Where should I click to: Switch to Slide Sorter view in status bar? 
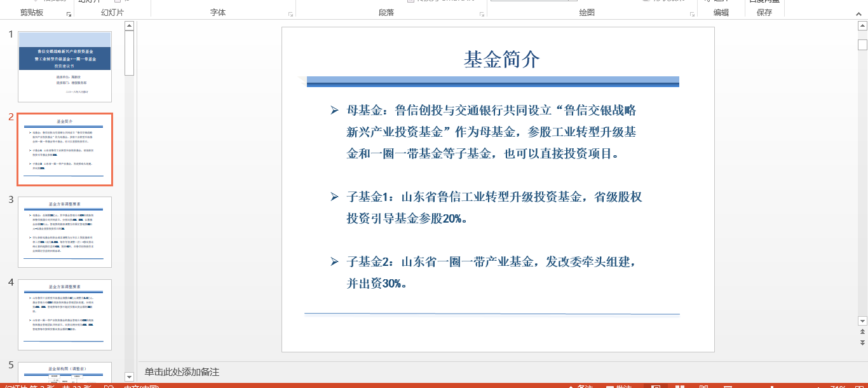680,385
